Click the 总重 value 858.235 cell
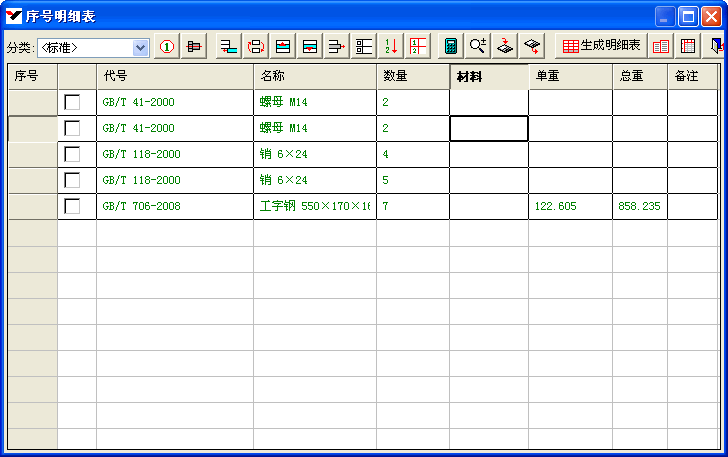 click(x=640, y=206)
